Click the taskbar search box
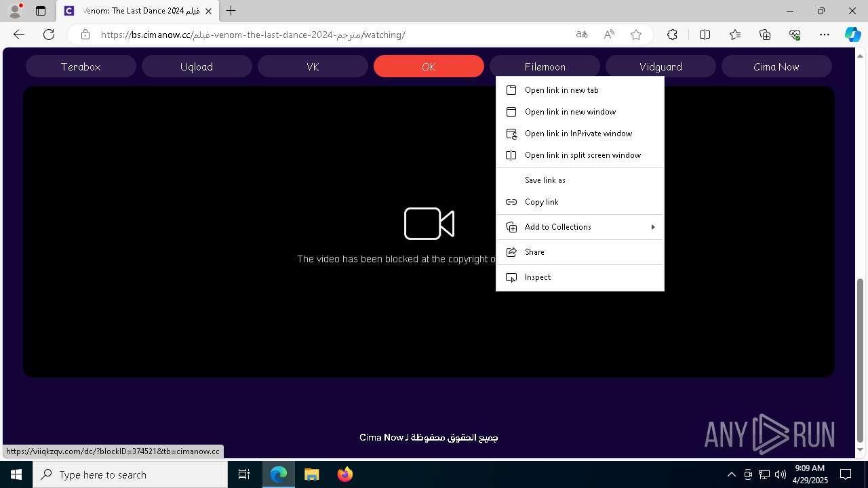868x488 pixels. pyautogui.click(x=130, y=474)
